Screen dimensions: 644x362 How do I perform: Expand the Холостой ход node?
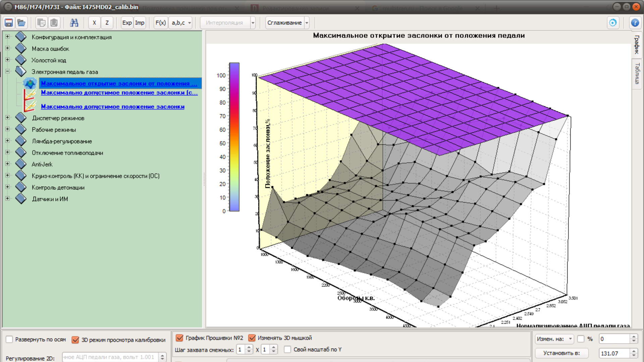pos(7,60)
